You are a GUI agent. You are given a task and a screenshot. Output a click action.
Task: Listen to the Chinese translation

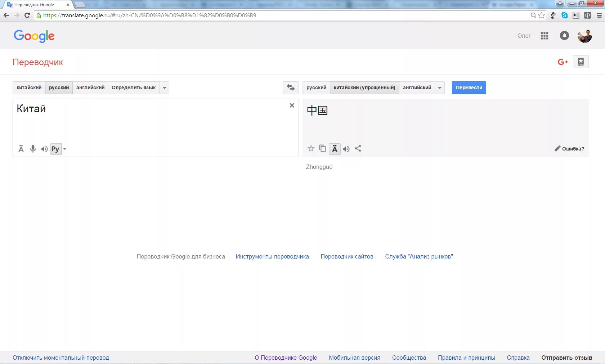(x=346, y=149)
